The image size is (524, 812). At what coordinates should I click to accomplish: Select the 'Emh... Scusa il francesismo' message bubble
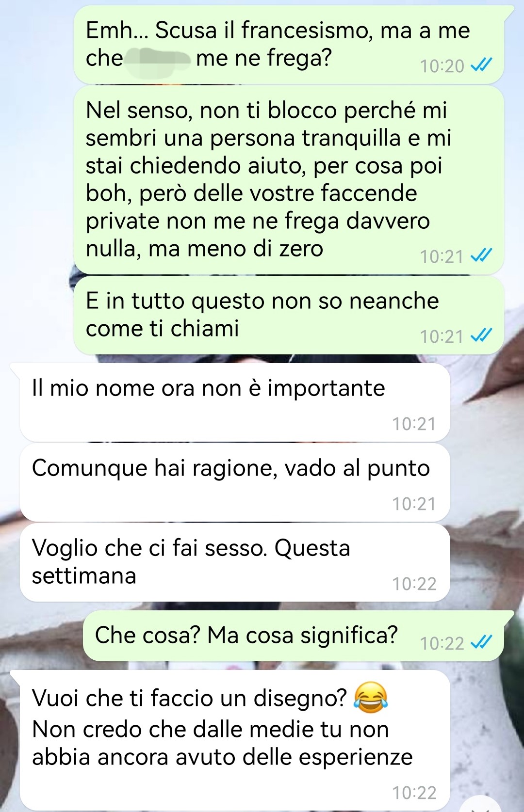pos(289,45)
